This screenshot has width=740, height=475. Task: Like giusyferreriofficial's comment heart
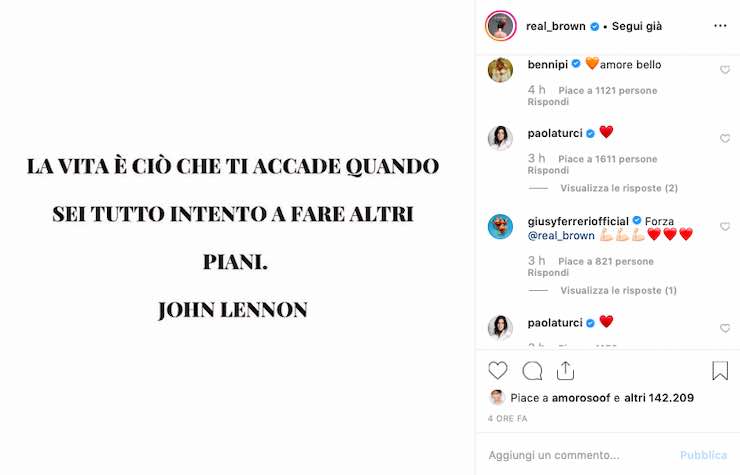click(725, 227)
